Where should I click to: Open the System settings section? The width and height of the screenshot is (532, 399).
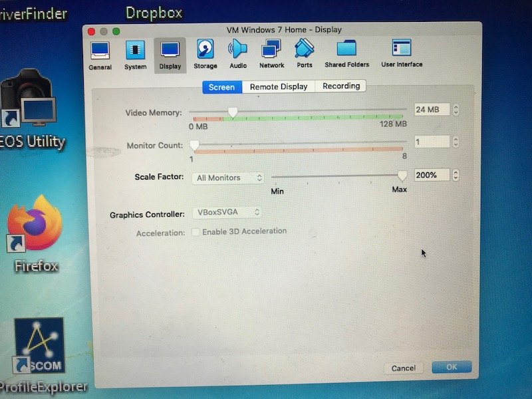(x=135, y=55)
